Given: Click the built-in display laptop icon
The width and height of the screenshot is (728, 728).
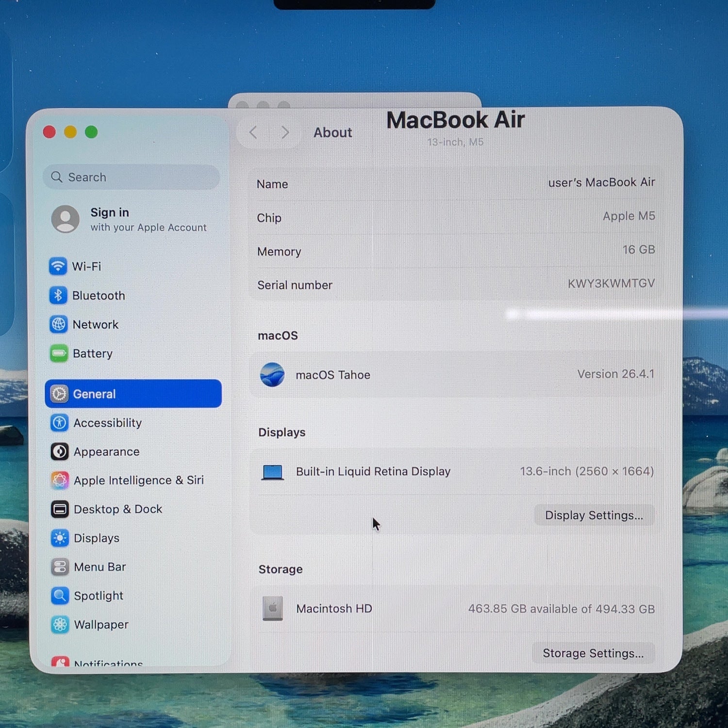Looking at the screenshot, I should [272, 472].
